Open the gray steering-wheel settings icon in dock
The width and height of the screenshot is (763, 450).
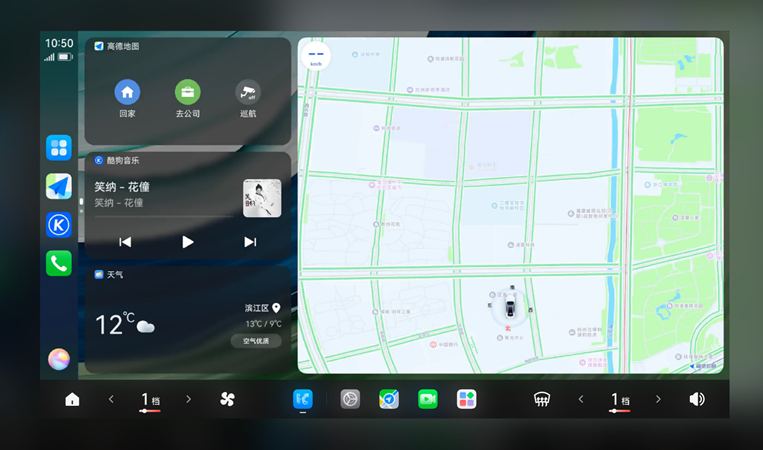click(350, 399)
